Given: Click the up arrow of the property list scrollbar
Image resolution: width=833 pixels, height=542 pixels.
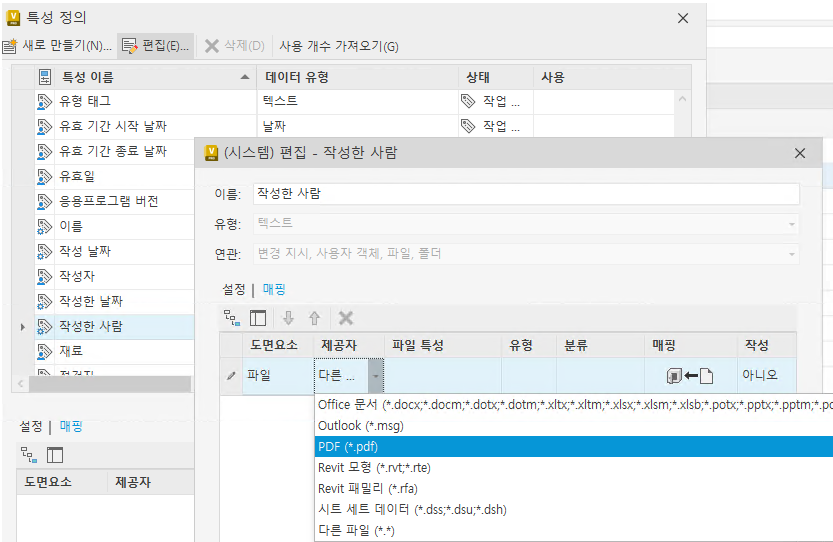Looking at the screenshot, I should click(683, 99).
